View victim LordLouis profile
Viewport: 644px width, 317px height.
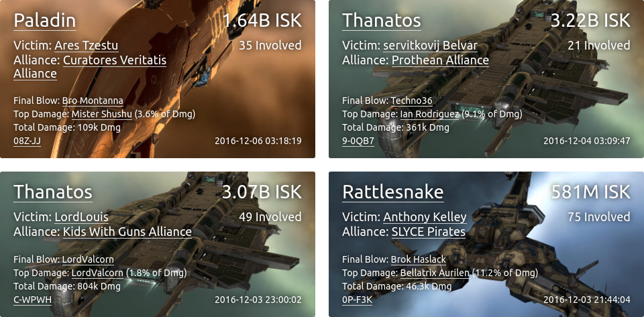pyautogui.click(x=81, y=217)
